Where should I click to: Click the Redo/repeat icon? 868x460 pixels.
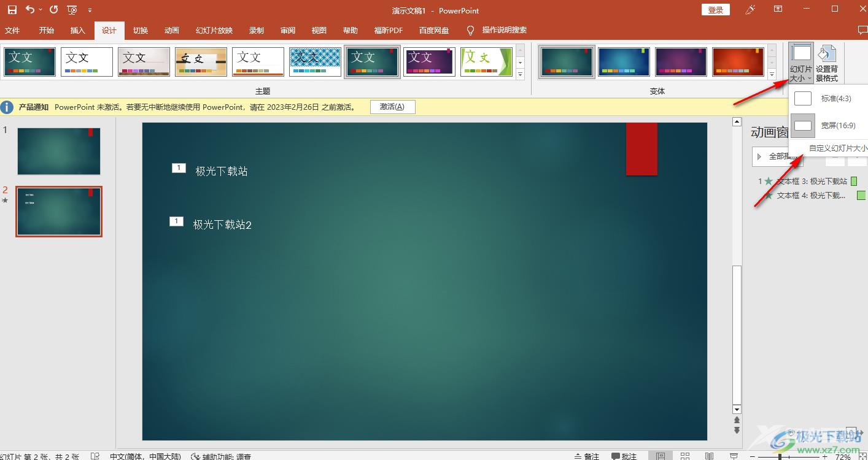click(54, 10)
